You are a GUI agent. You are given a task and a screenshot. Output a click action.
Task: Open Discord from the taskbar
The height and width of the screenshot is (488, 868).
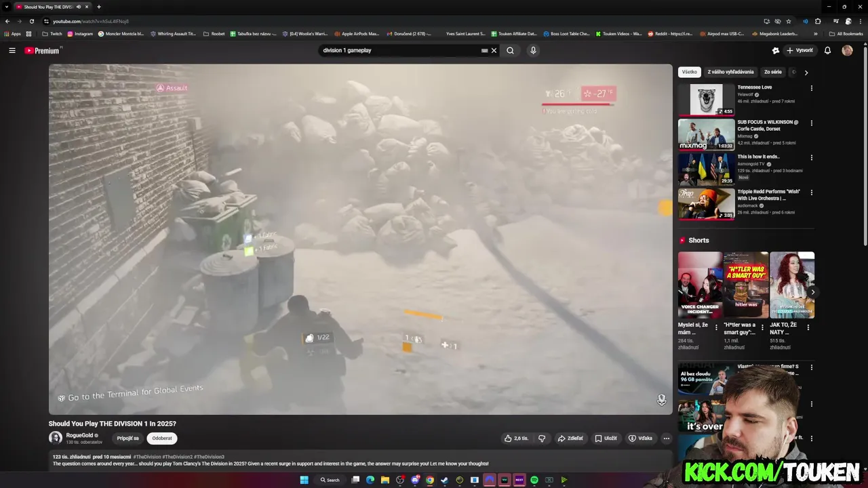415,480
